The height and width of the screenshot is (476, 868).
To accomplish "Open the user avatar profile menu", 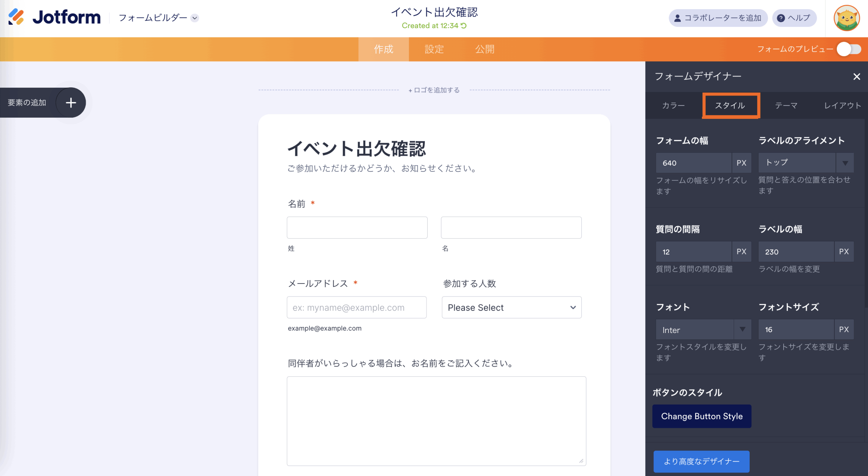I will point(846,18).
